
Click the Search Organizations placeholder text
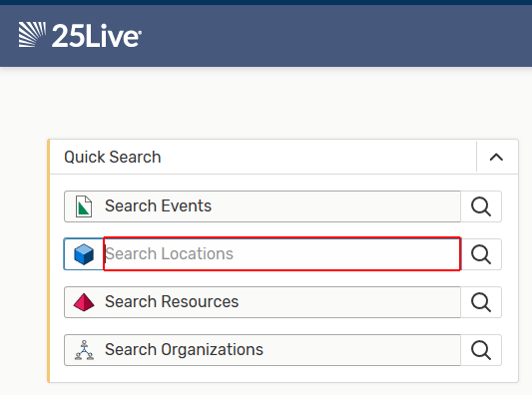pyautogui.click(x=184, y=349)
